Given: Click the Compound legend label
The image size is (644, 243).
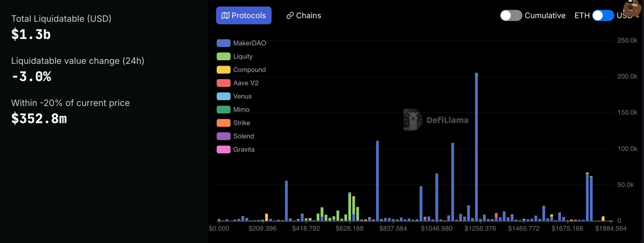Looking at the screenshot, I should [x=249, y=70].
